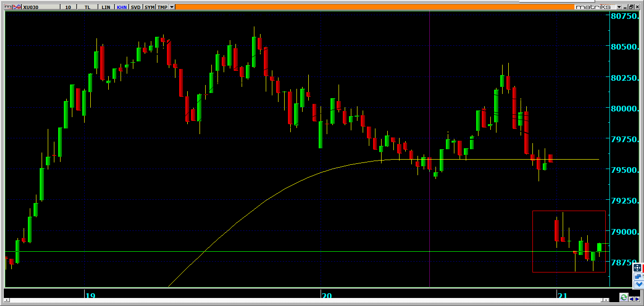
Task: Click the 80500 price label
Action: pyautogui.click(x=624, y=47)
